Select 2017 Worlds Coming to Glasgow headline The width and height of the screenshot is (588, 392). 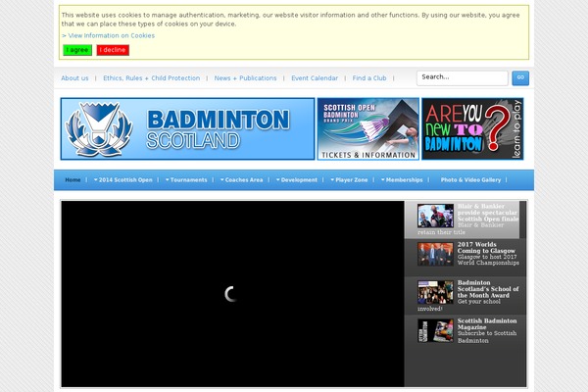point(486,248)
